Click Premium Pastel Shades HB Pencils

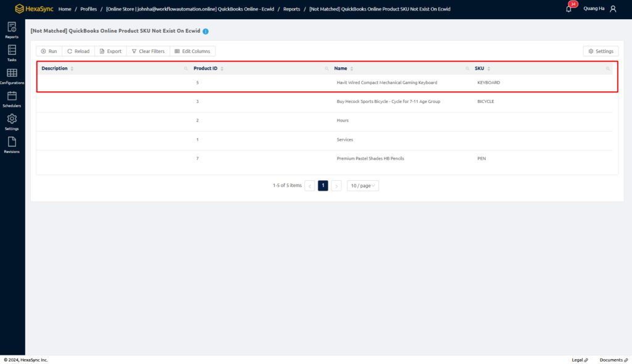tap(370, 159)
